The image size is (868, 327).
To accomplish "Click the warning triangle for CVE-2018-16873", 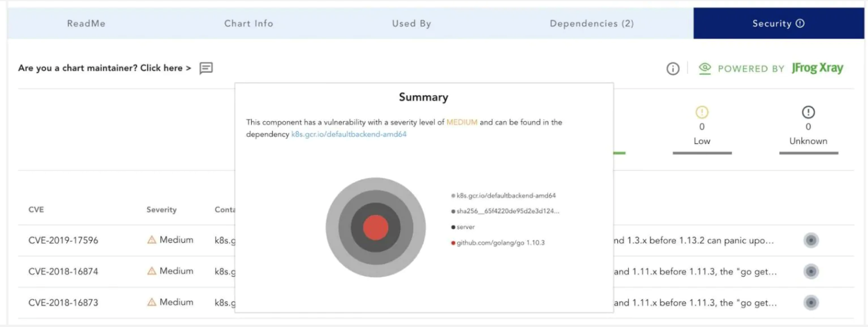I will pos(152,302).
